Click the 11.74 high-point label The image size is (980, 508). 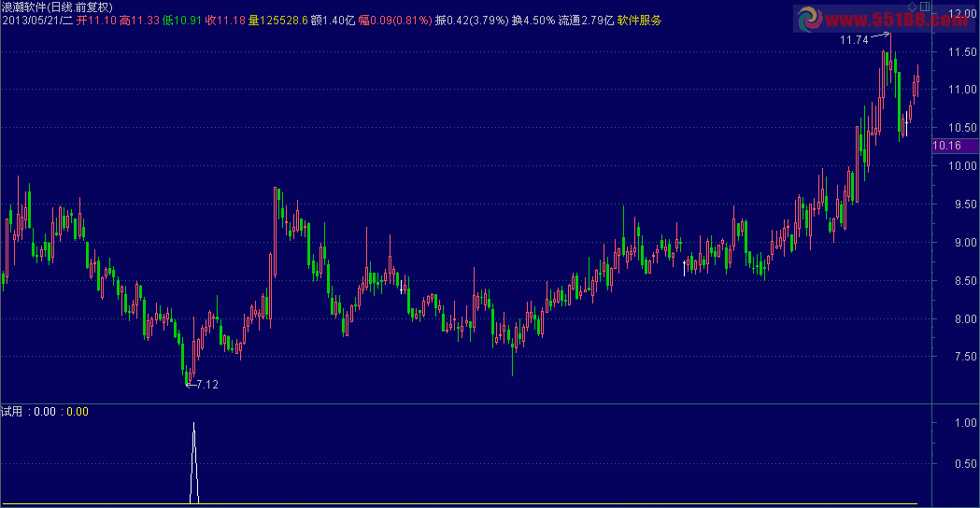coord(854,40)
